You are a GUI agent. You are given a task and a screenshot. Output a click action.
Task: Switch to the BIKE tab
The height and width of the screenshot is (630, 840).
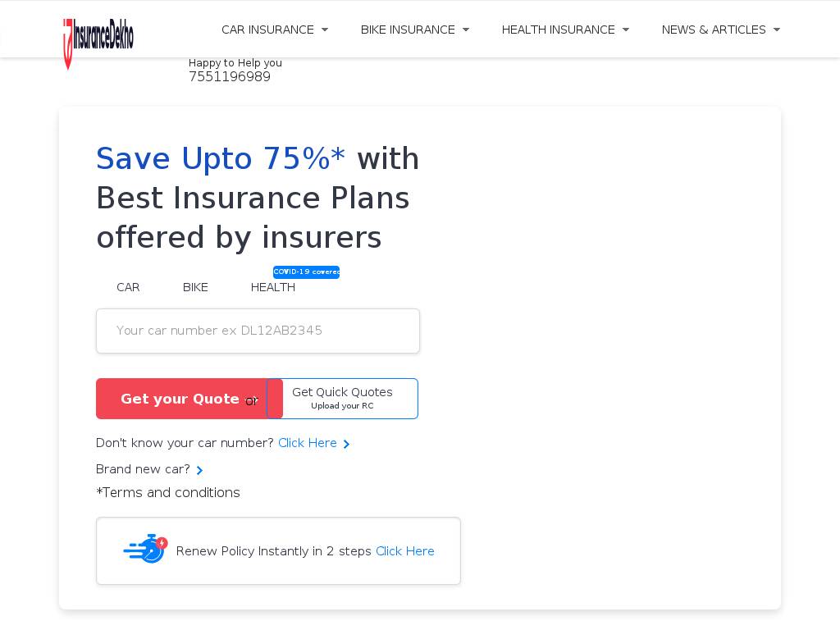(195, 287)
